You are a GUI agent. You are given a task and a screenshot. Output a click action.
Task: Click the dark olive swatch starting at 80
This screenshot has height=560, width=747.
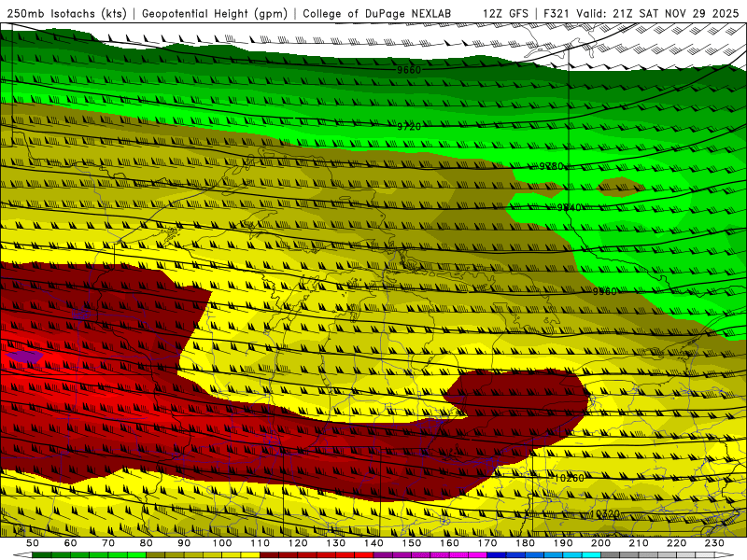point(156,555)
